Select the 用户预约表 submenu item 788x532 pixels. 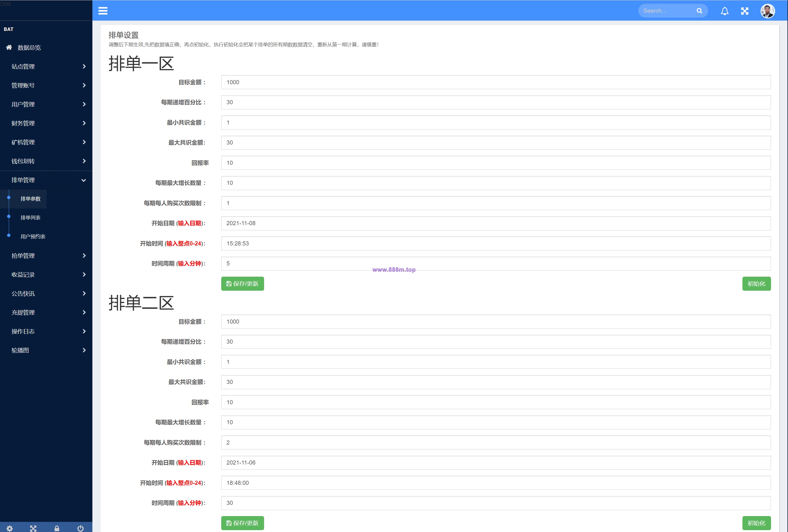pyautogui.click(x=33, y=237)
